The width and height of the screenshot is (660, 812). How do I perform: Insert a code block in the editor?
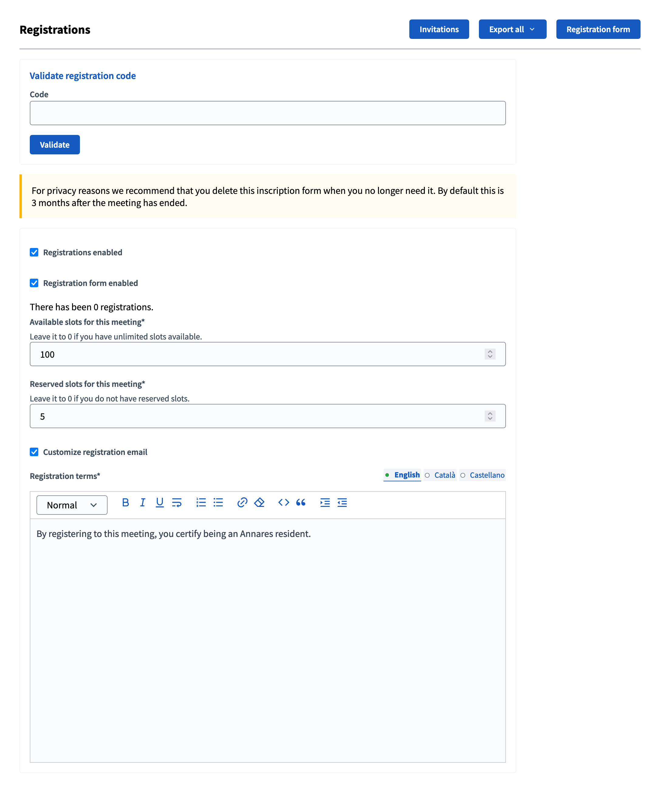coord(284,503)
